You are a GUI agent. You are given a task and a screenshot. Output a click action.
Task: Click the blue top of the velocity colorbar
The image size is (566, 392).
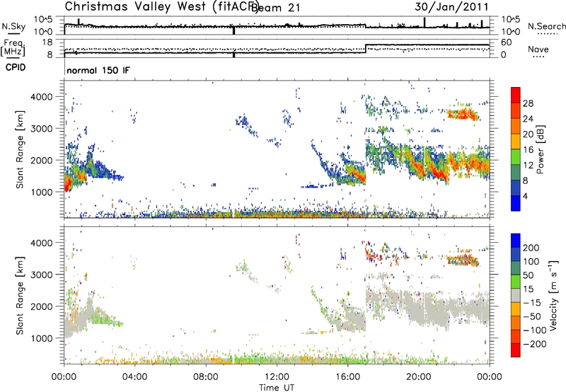tap(516, 241)
